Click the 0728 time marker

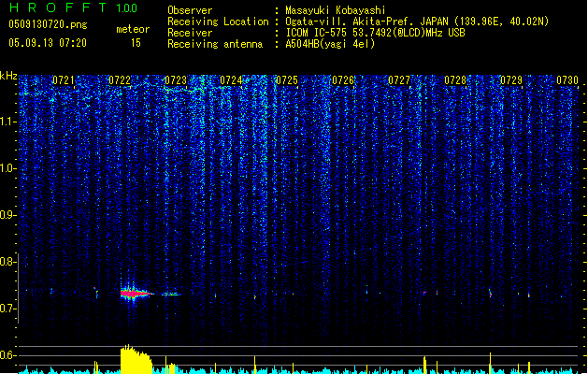[x=455, y=80]
